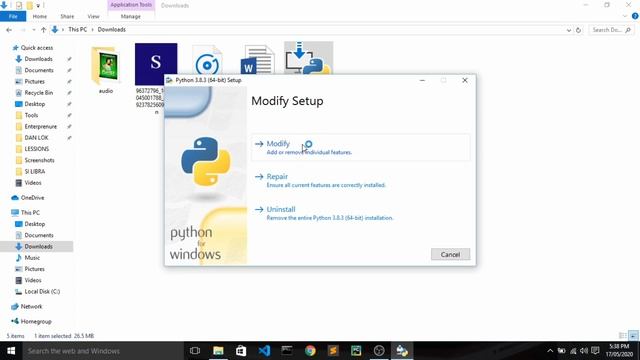Viewport: 640px width, 360px height.
Task: Select the Word document file icon
Action: click(x=257, y=60)
